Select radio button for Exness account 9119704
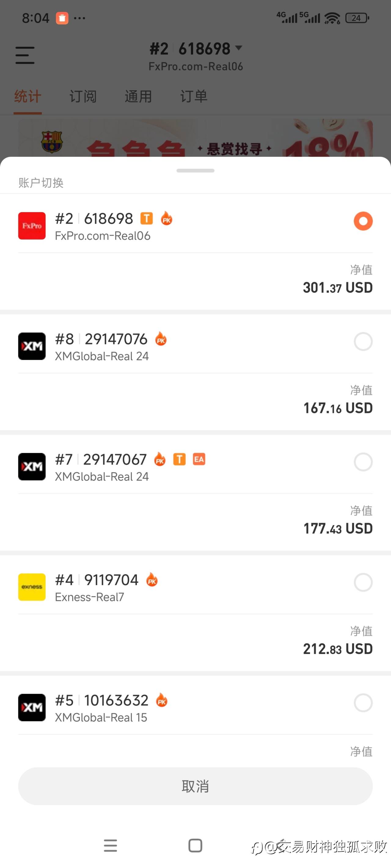This screenshot has height=868, width=391. 363,582
